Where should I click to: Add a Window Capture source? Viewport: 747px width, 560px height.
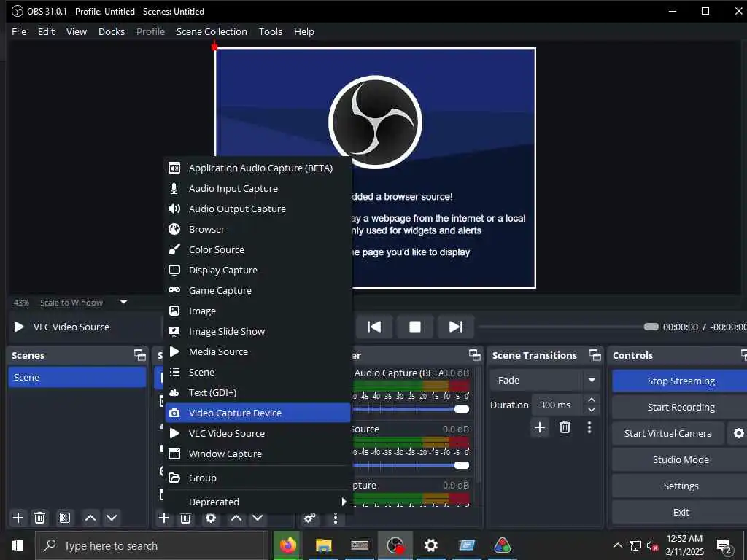[x=258, y=454]
